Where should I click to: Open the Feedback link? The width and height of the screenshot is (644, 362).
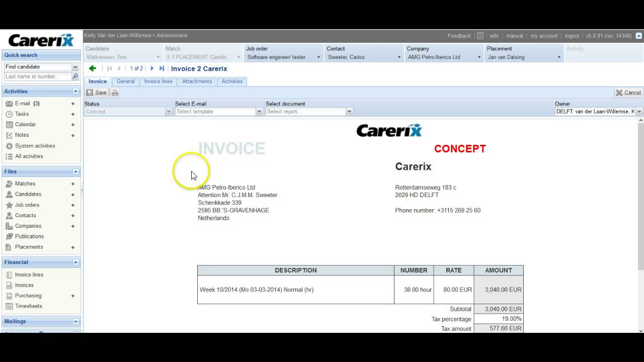[459, 36]
